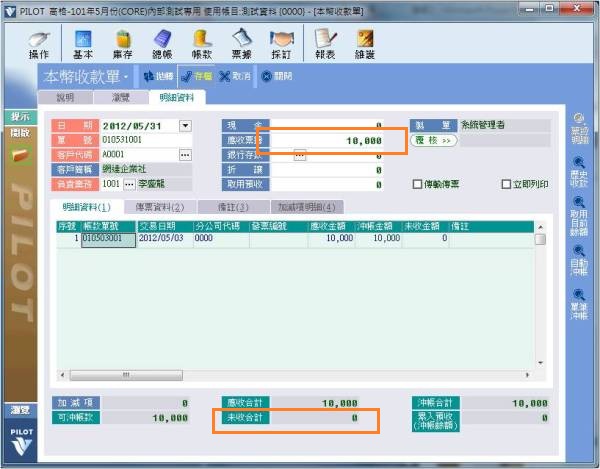This screenshot has height=469, width=600.
Task: Open the 報表 reports module
Action: tap(326, 45)
